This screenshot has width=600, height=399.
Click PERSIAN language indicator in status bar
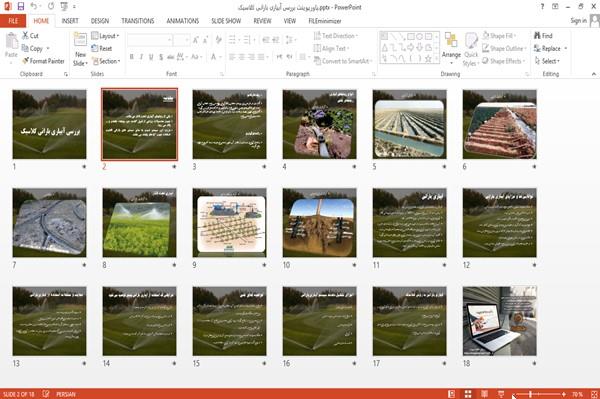(66, 394)
